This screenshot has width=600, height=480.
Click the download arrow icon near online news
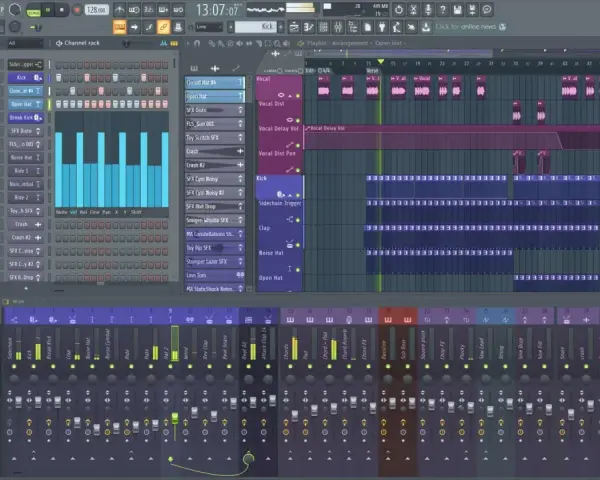(426, 27)
